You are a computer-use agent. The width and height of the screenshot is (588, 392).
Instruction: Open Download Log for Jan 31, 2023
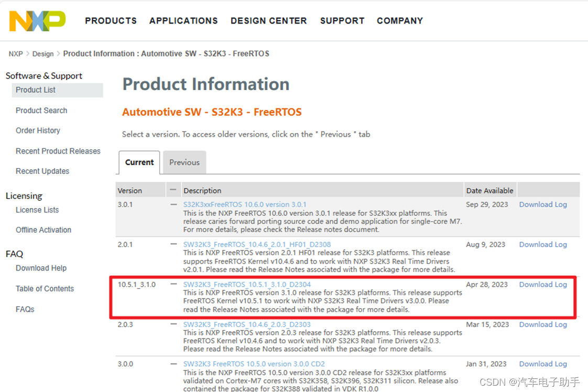(543, 364)
